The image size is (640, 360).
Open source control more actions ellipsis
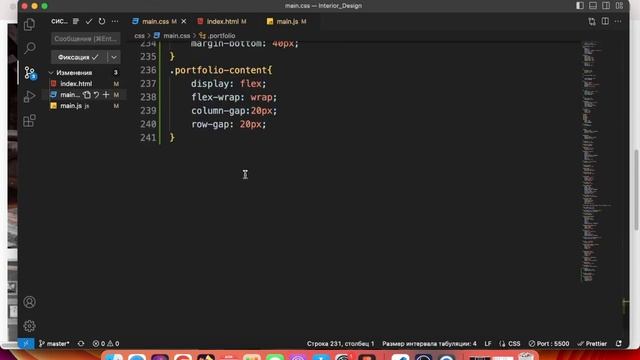click(x=115, y=21)
